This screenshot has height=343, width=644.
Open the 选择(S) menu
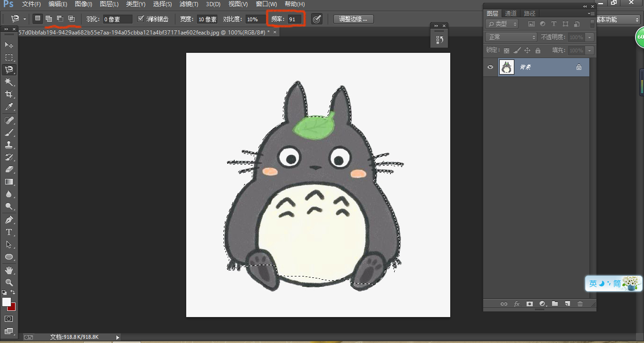tap(163, 4)
